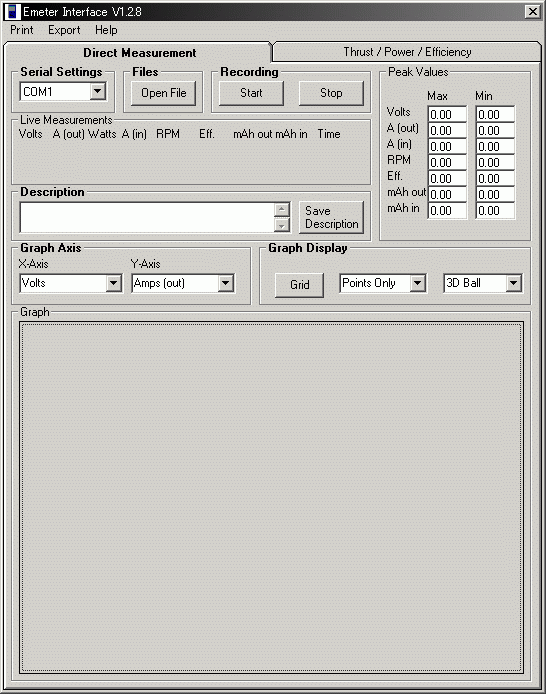Stop the recording
This screenshot has height=694, width=546.
click(x=331, y=93)
